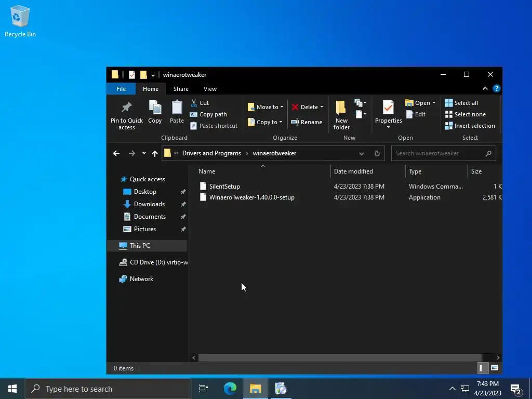This screenshot has width=532, height=399.
Task: Go back with the left arrow
Action: tap(116, 153)
